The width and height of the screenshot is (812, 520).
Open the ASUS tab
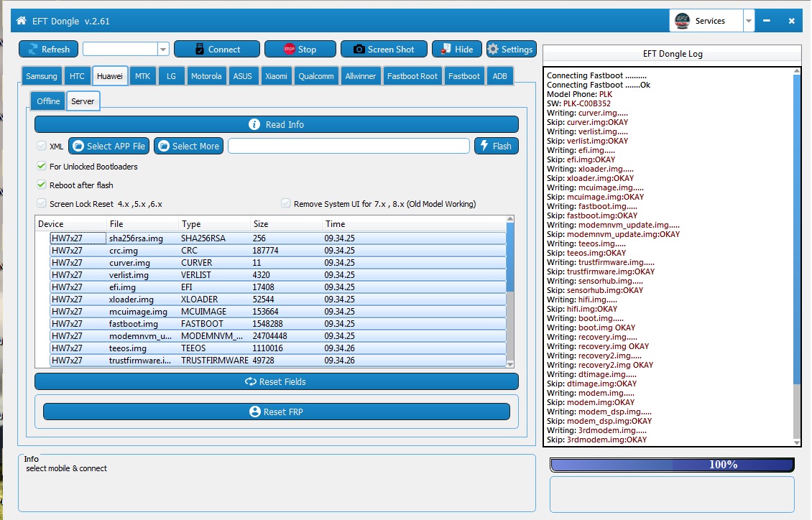click(x=242, y=76)
